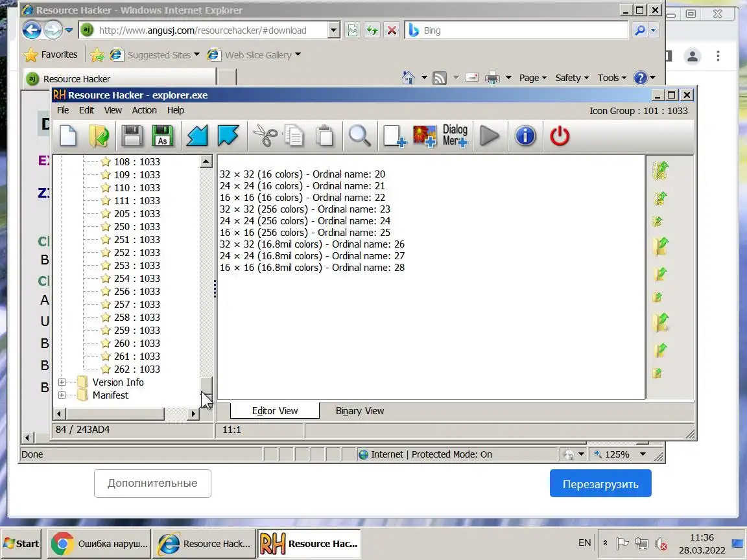Click the magnifying glass Find icon
The height and width of the screenshot is (560, 747).
click(x=360, y=136)
